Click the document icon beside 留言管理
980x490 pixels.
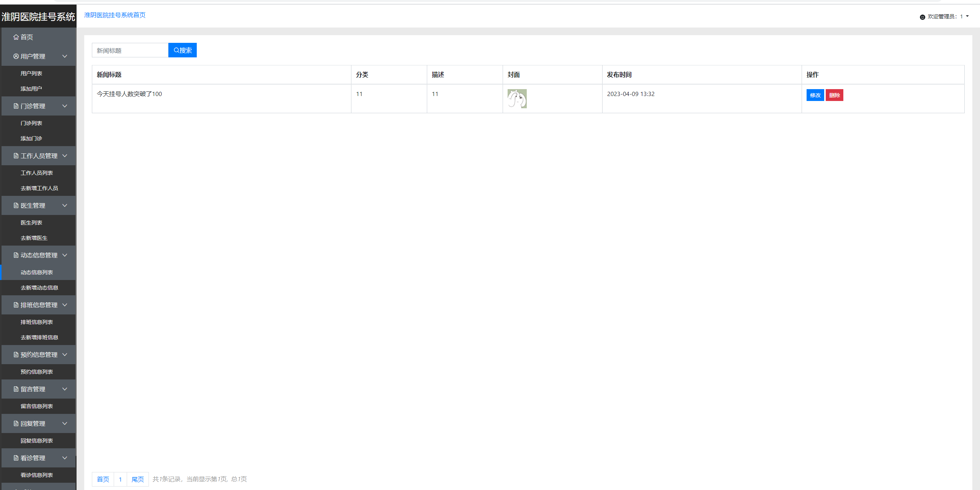coord(16,389)
